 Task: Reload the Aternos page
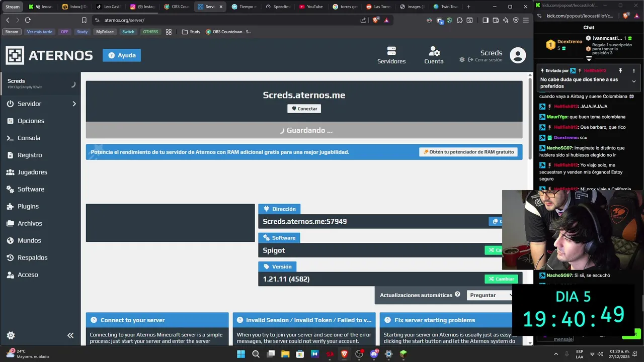point(28,20)
